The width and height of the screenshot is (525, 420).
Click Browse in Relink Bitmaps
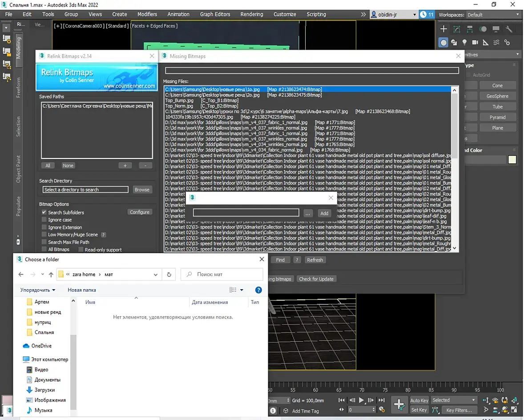pyautogui.click(x=142, y=190)
